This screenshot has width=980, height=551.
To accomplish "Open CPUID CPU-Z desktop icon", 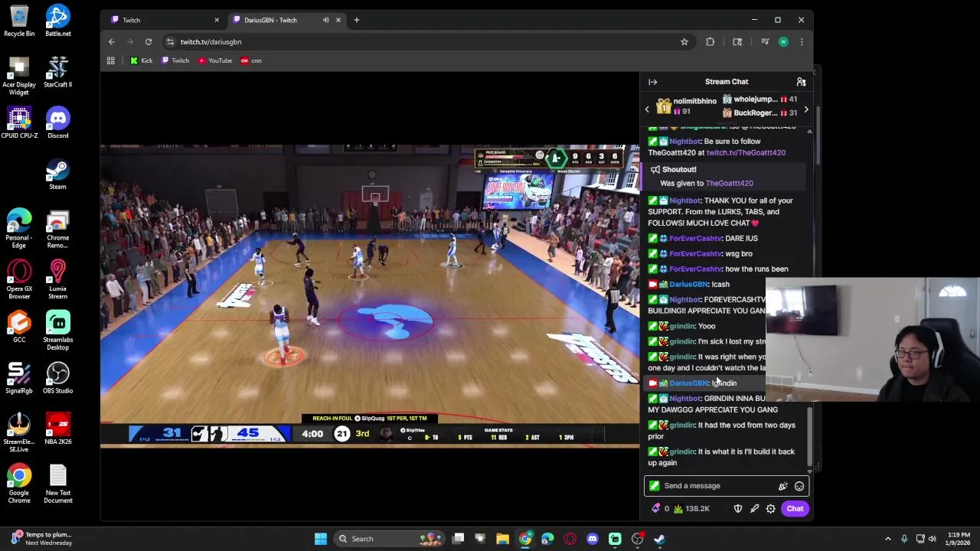I will [x=19, y=123].
